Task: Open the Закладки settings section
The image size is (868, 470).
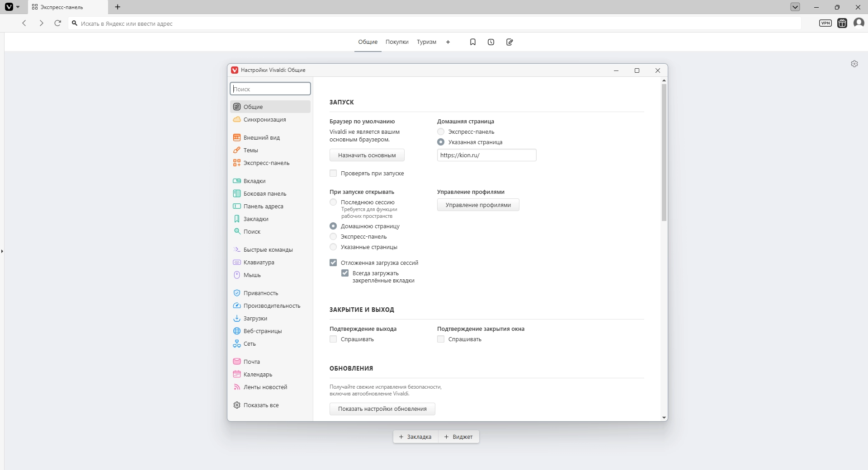Action: (x=270, y=219)
